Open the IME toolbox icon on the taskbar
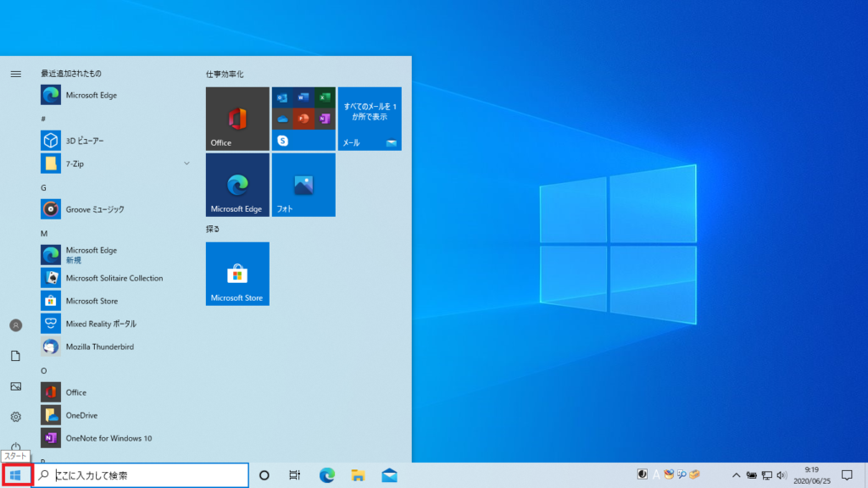Viewport: 868px width, 488px height. [695, 474]
